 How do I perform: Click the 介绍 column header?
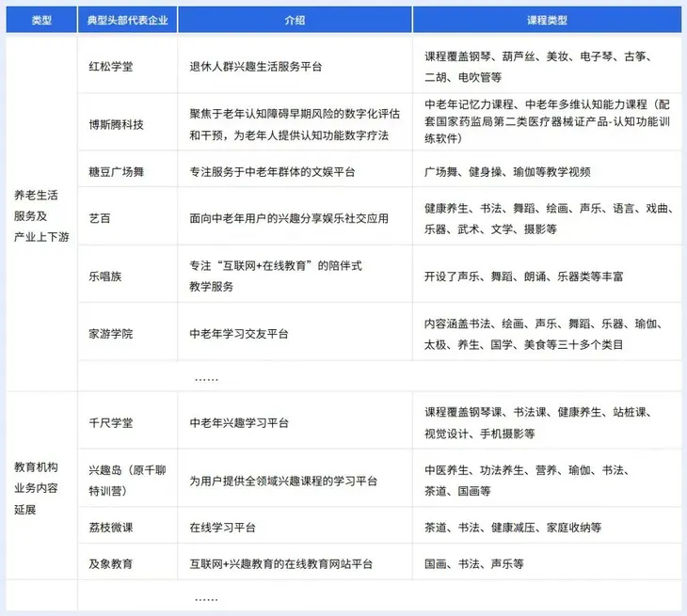pos(295,20)
